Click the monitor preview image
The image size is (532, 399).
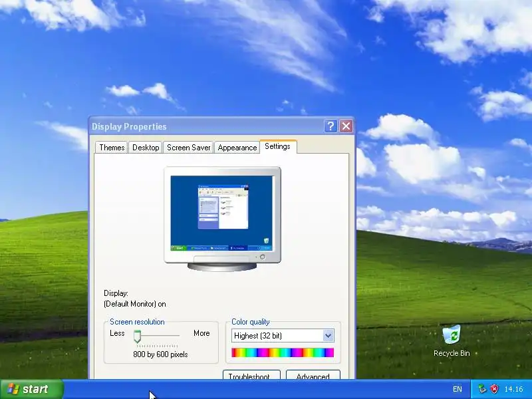(x=222, y=219)
